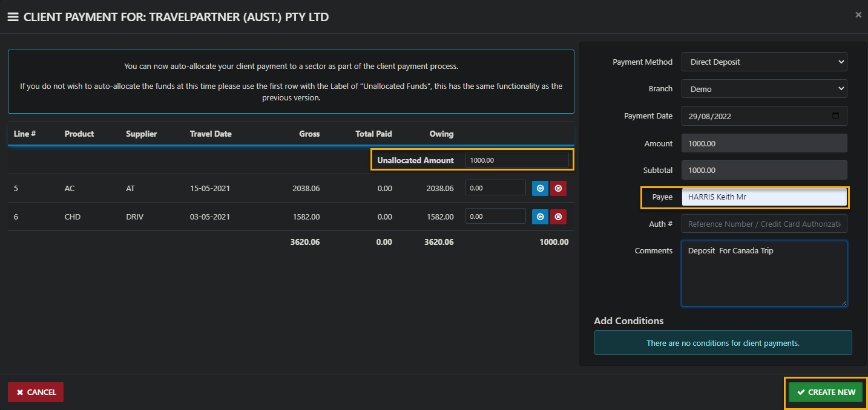Screen dimensions: 868x410
Task: Open the calendar picker in Payment Date
Action: 836,116
